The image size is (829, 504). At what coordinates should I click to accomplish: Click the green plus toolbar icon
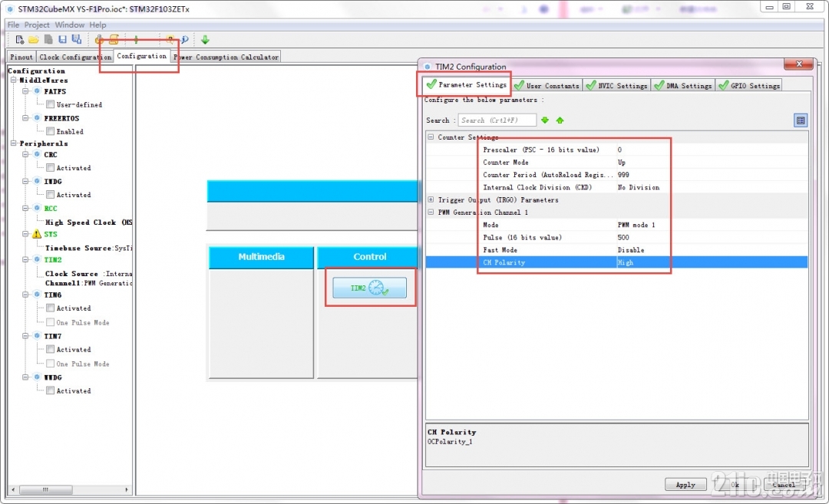136,39
